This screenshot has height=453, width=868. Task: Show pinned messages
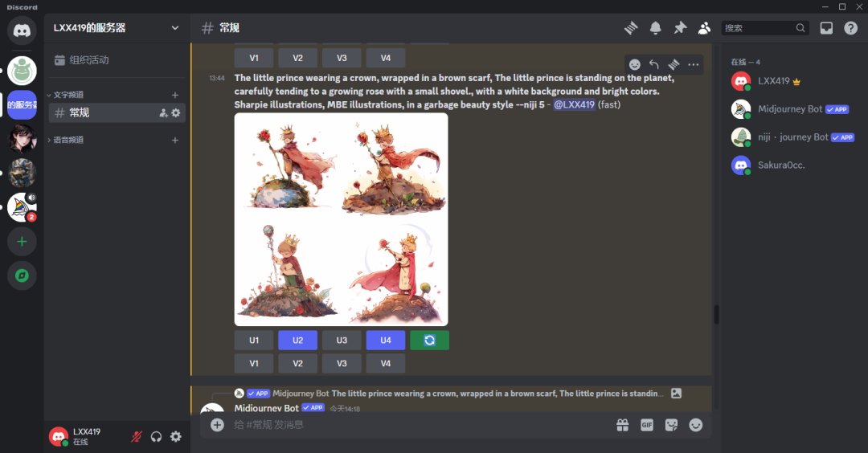click(680, 28)
